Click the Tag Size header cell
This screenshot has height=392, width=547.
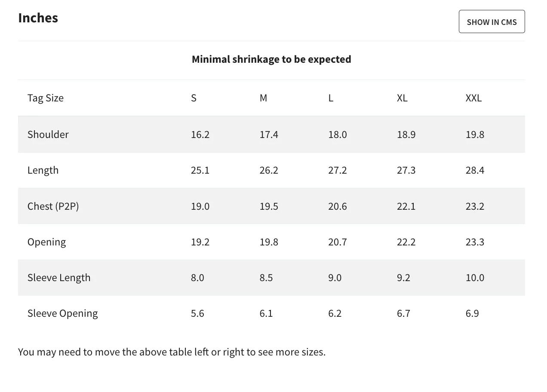point(46,98)
